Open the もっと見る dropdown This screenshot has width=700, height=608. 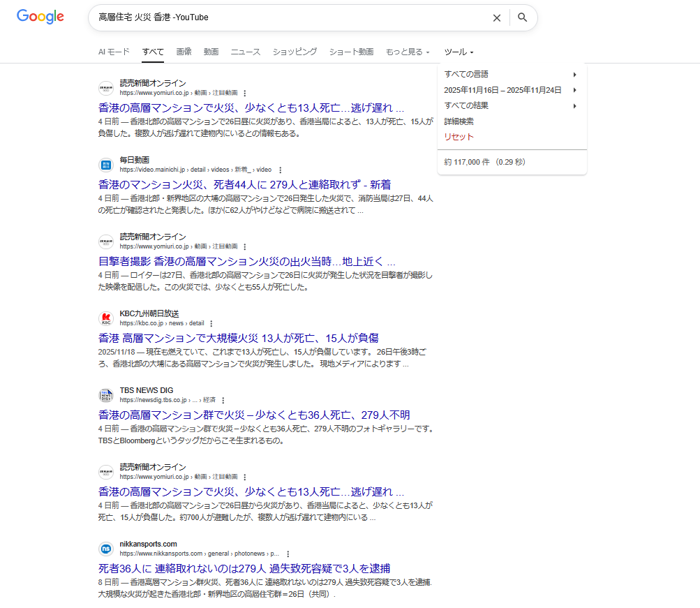[408, 52]
